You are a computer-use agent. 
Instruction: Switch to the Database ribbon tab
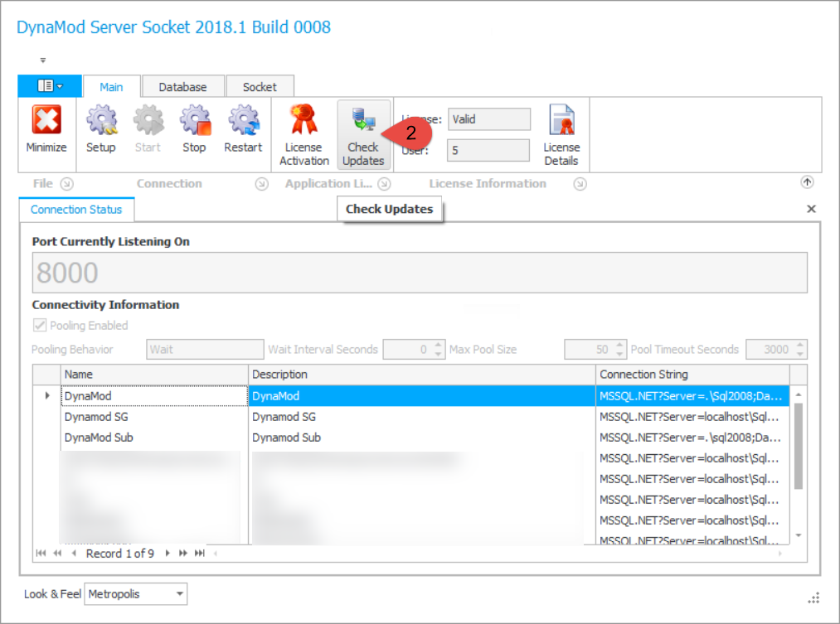click(x=182, y=87)
